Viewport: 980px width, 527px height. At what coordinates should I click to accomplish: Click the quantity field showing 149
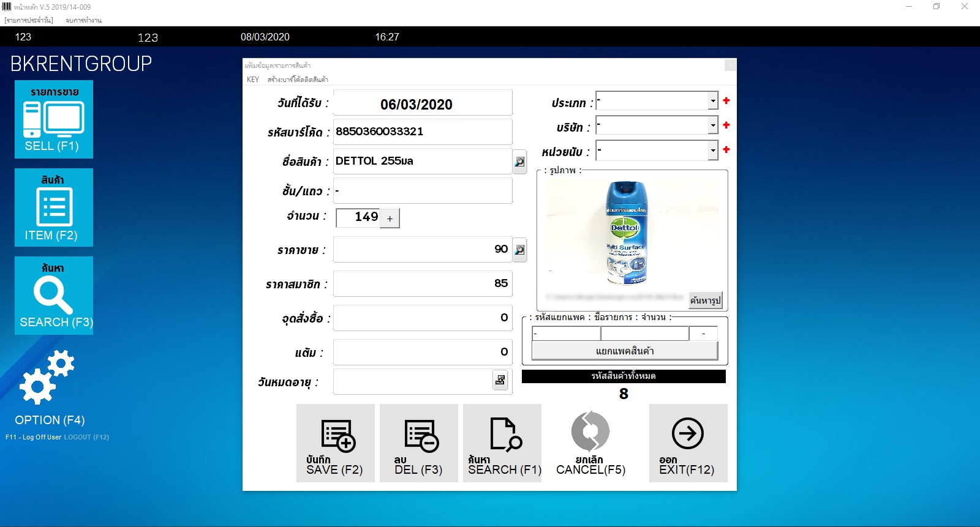(x=358, y=217)
